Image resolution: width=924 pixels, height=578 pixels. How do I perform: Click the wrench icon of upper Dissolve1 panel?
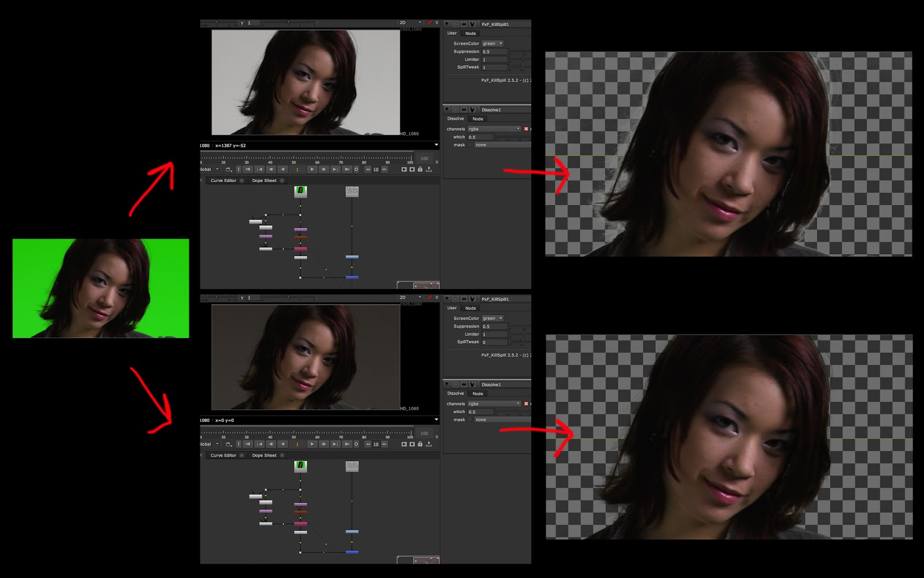coord(472,110)
